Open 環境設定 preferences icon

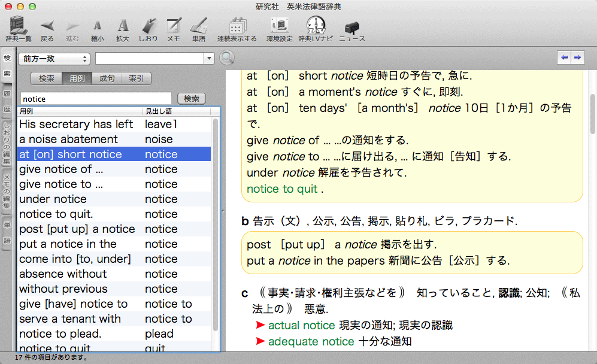tap(279, 26)
